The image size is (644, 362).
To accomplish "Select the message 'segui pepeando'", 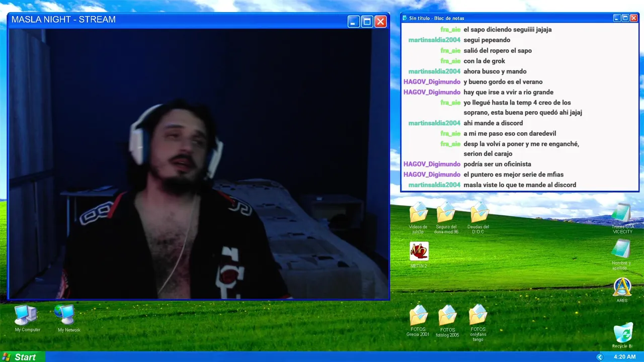I will (x=487, y=40).
